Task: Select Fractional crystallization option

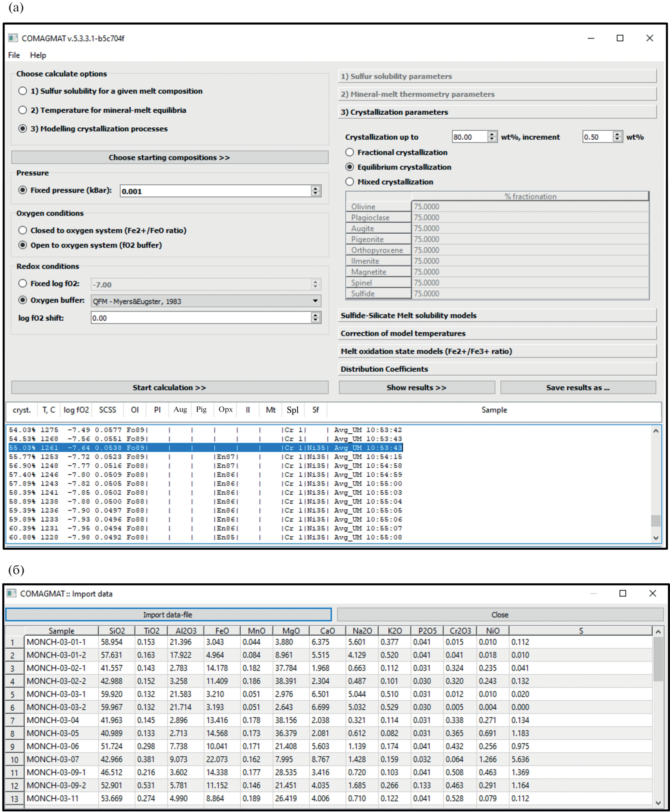Action: tap(349, 152)
